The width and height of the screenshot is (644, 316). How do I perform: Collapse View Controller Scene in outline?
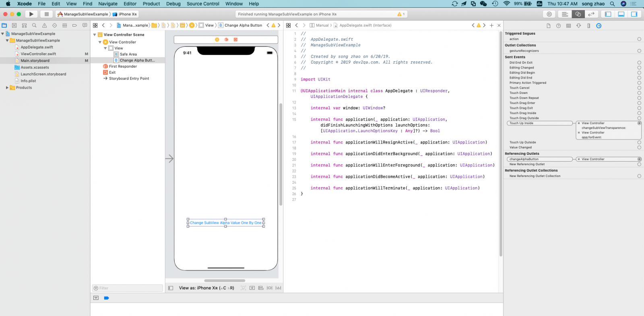point(95,35)
